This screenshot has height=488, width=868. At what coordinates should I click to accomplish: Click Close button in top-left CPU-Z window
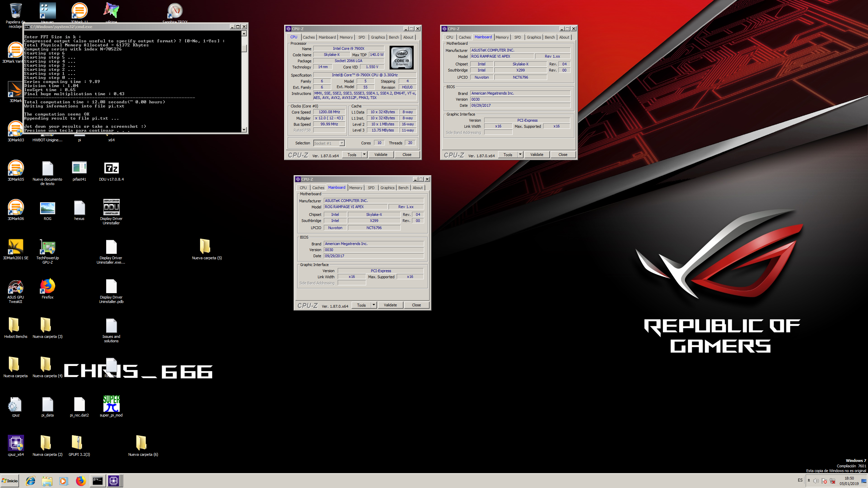point(407,155)
